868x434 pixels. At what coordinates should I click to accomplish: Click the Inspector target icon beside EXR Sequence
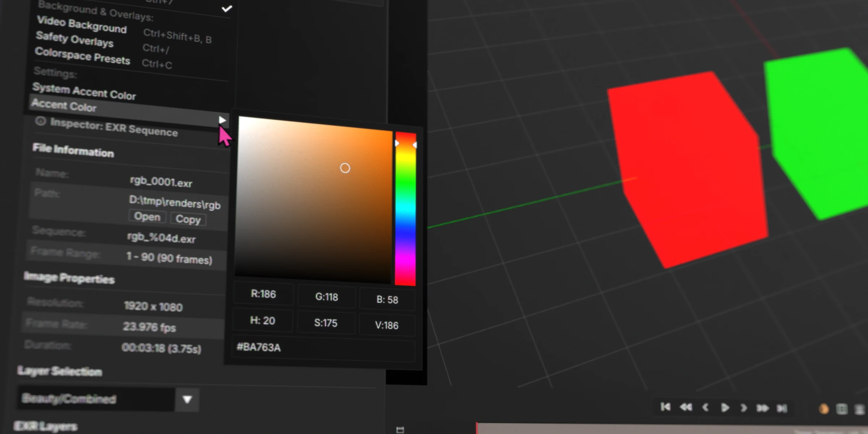41,122
